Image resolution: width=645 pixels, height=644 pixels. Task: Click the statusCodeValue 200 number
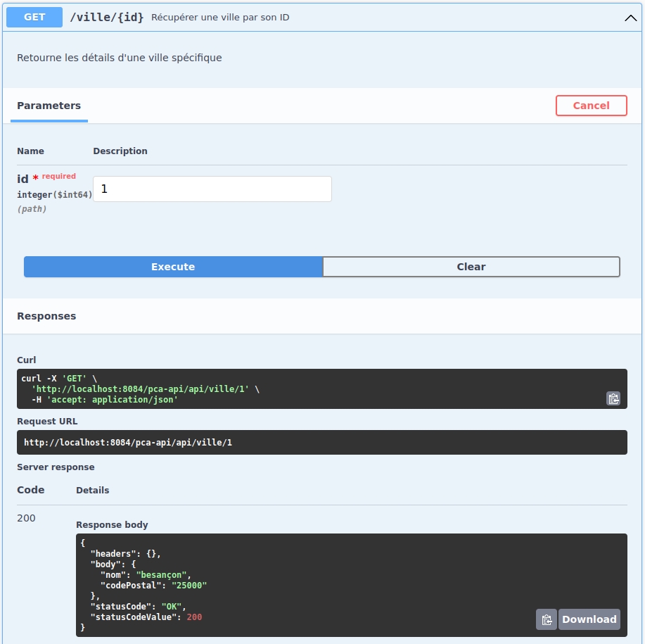(194, 617)
